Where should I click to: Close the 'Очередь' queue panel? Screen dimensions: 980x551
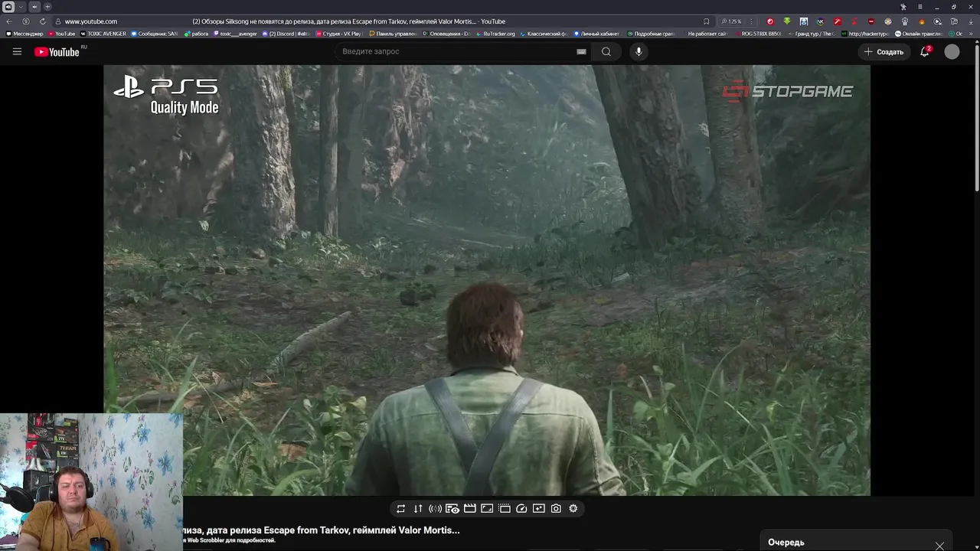pos(939,546)
